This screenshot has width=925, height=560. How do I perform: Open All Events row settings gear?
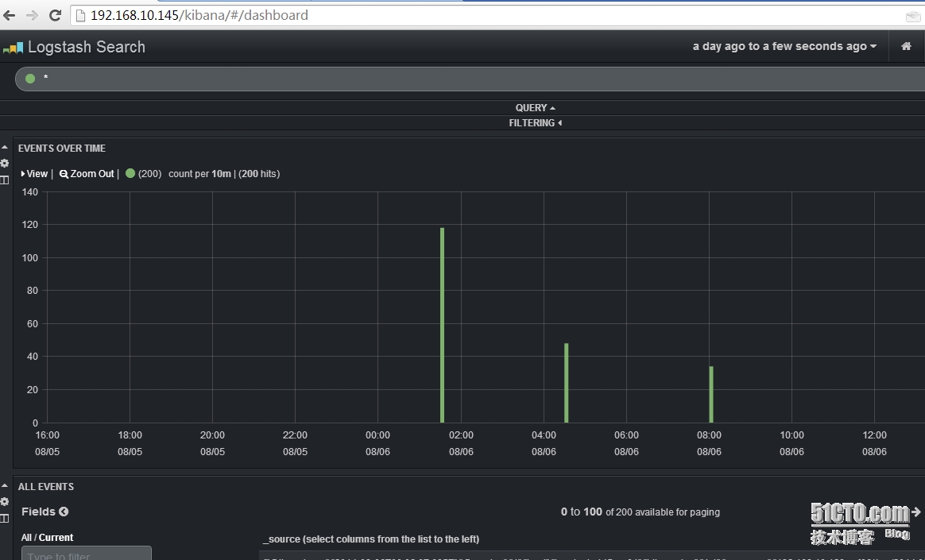[5, 502]
